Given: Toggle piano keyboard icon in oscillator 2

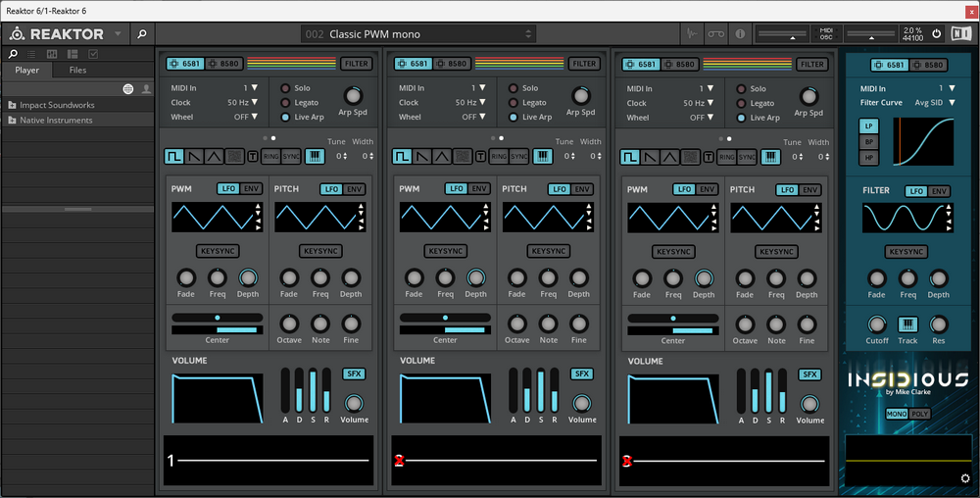Looking at the screenshot, I should coord(543,156).
